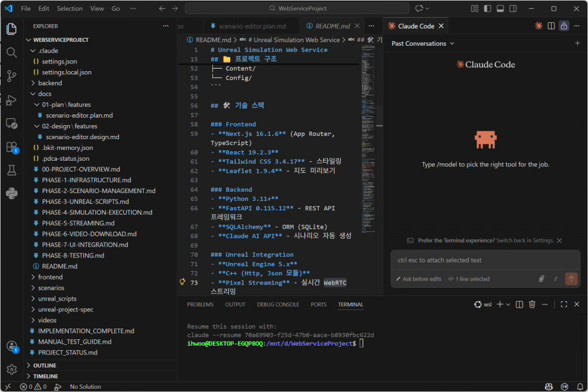The height and width of the screenshot is (392, 588).
Task: Attach a file with paperclip icon
Action: (x=542, y=279)
